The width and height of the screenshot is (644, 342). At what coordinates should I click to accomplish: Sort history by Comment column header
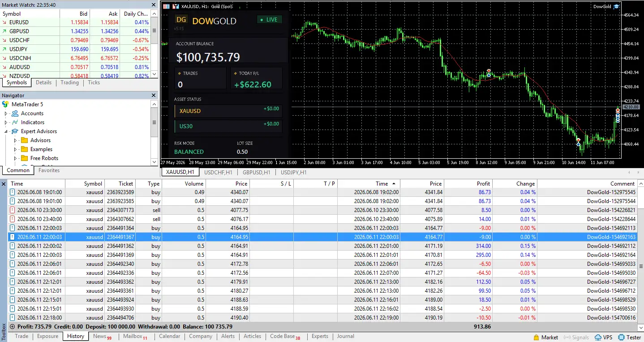[x=588, y=184]
